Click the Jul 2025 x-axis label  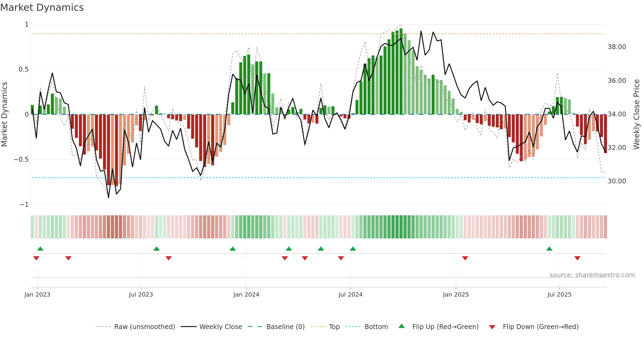[559, 294]
